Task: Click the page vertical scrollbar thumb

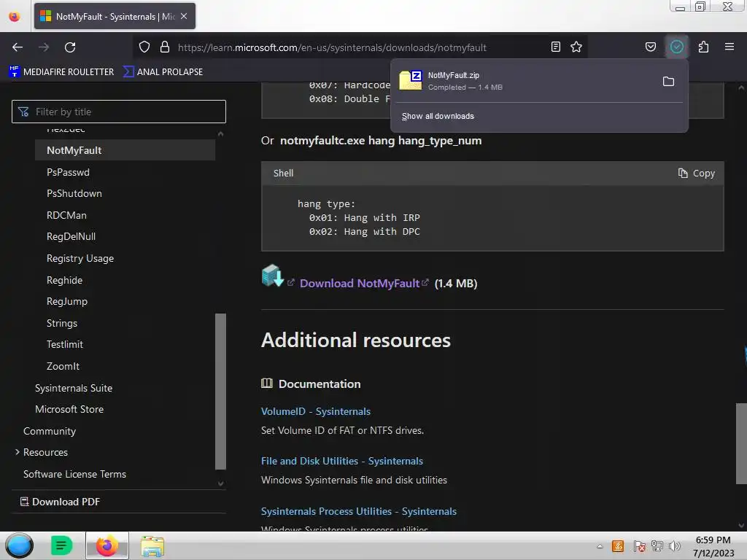Action: [741, 443]
